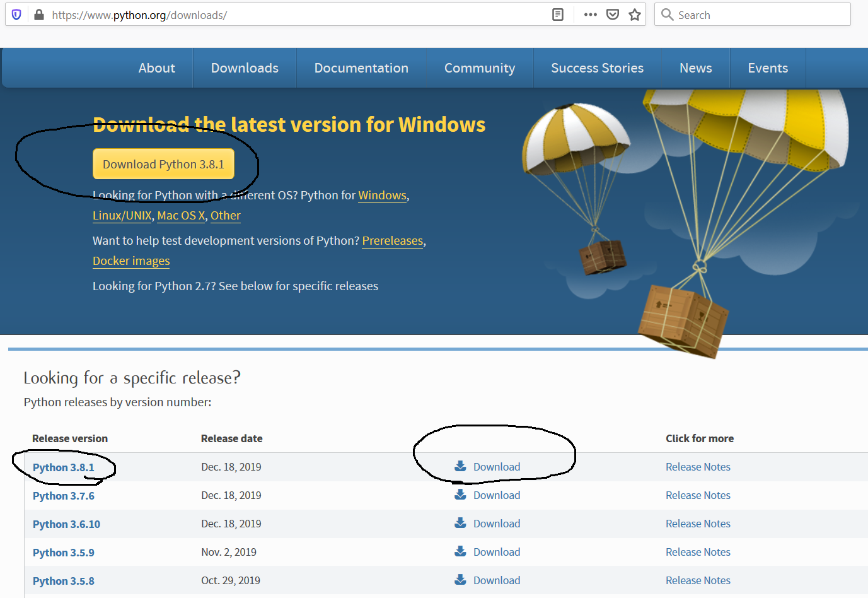The width and height of the screenshot is (868, 598).
Task: Click download icon for Python 3.5.8 row
Action: tap(461, 580)
